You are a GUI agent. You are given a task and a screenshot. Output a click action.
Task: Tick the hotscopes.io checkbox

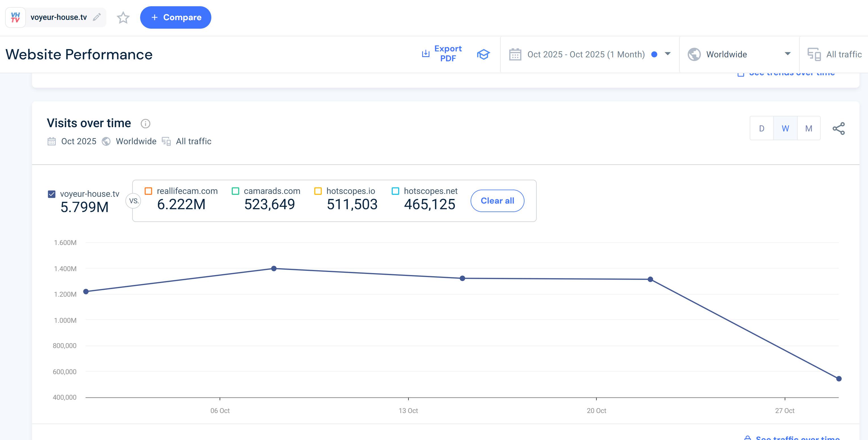(318, 191)
